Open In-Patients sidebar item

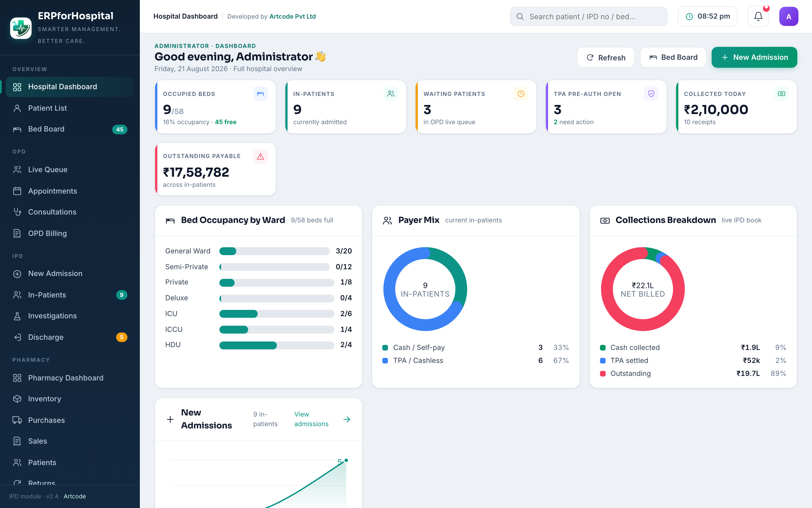[x=70, y=295]
